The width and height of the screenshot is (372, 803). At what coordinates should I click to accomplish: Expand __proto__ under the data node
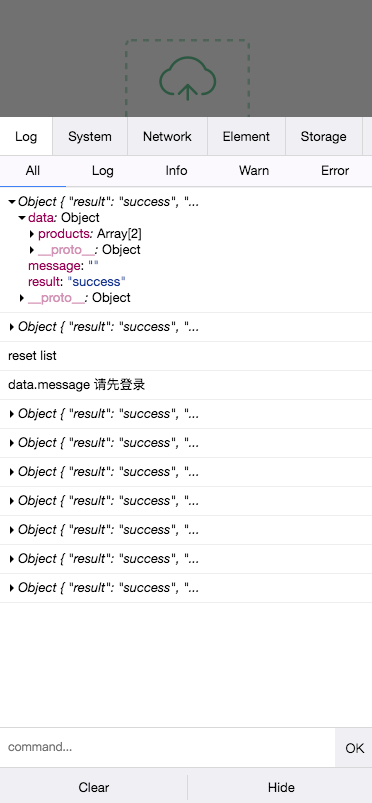click(x=32, y=250)
